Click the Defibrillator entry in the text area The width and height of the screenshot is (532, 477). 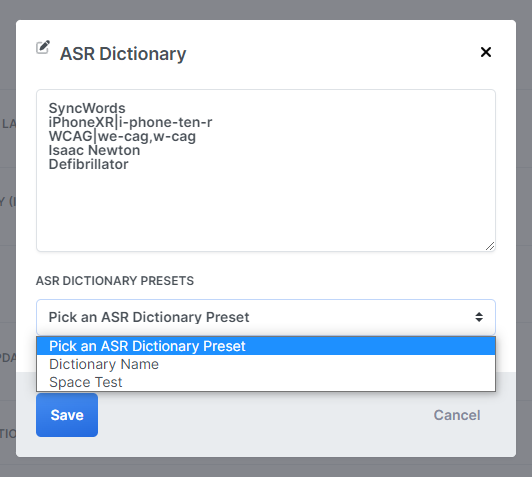(x=89, y=164)
